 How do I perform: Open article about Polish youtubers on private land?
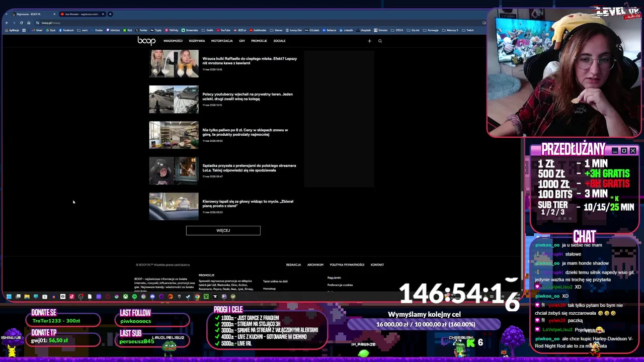pos(248,97)
